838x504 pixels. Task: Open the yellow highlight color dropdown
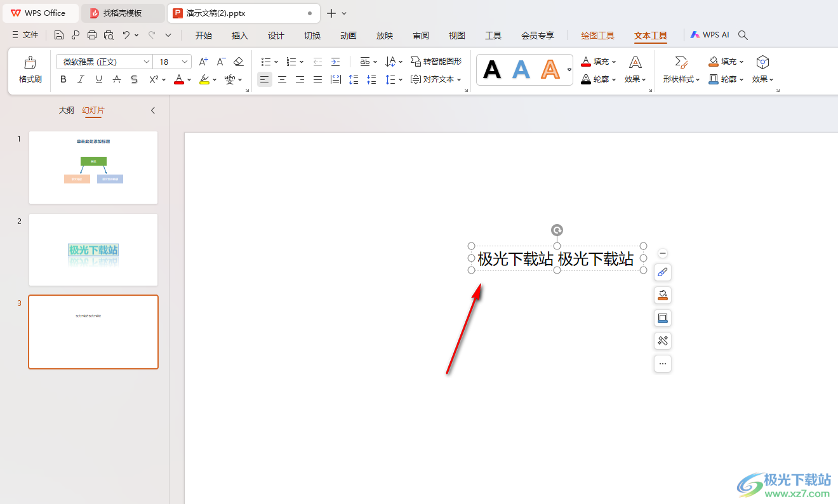coord(215,79)
